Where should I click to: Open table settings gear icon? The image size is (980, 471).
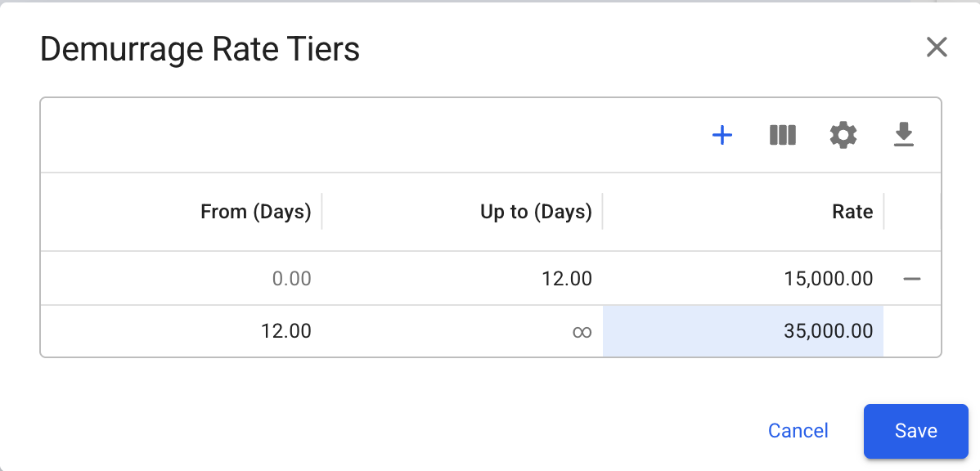click(843, 135)
